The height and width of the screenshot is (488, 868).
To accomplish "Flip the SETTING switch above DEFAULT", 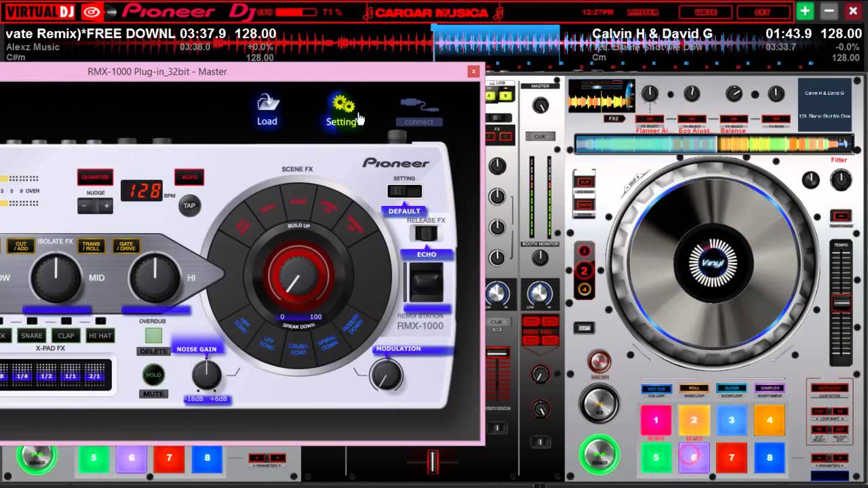I will tap(404, 191).
